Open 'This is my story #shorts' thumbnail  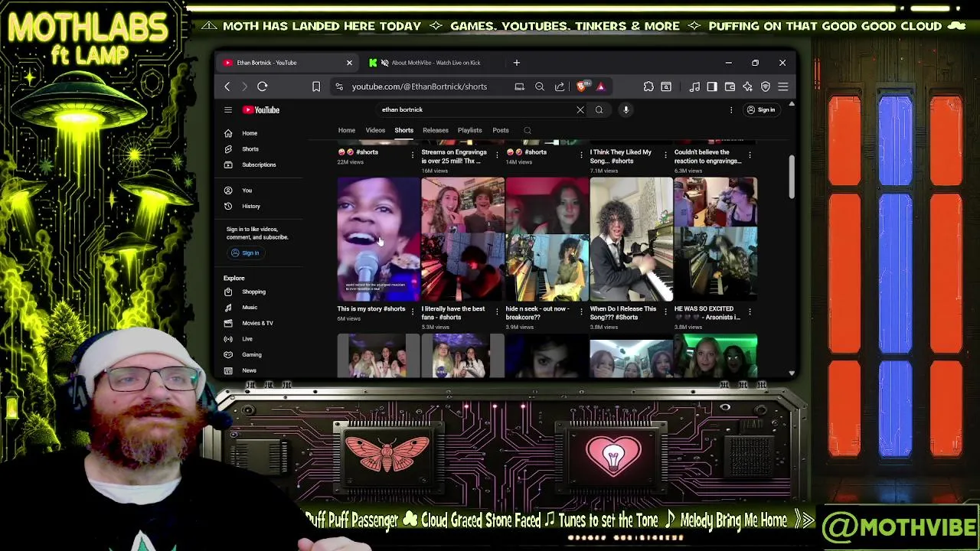tap(378, 240)
